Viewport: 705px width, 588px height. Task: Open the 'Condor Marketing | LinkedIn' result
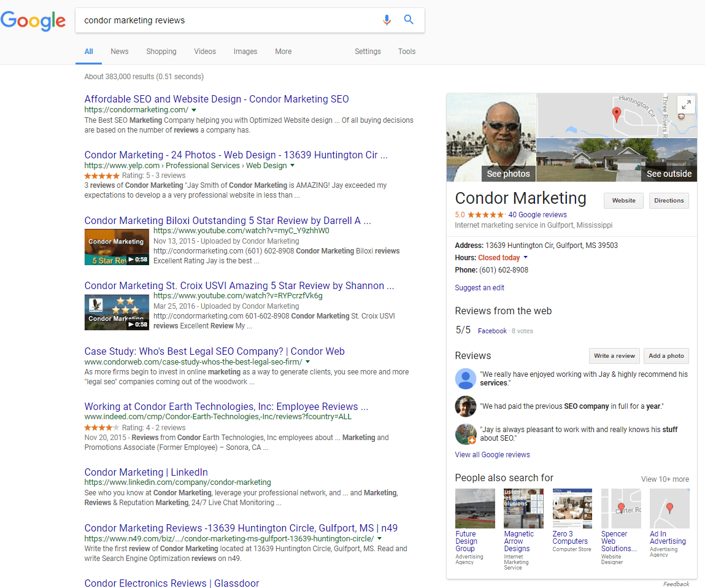[x=146, y=473]
